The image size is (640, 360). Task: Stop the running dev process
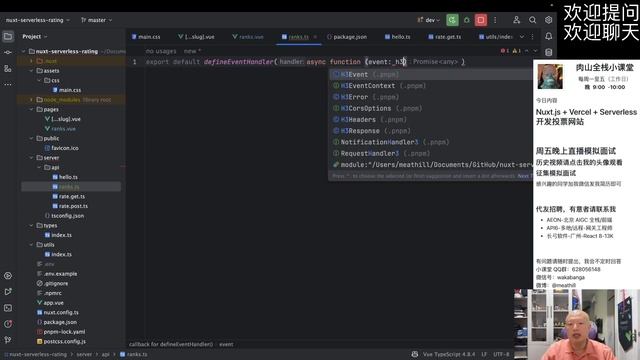(x=481, y=20)
